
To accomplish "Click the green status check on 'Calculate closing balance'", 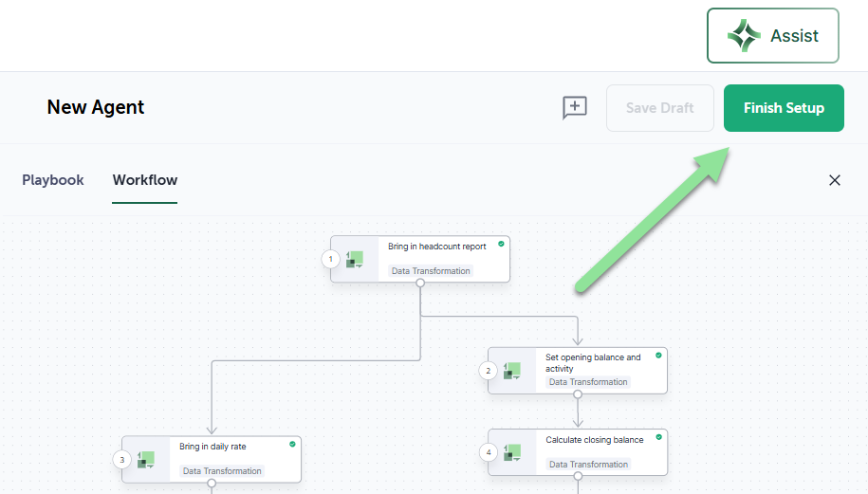I will 658,437.
